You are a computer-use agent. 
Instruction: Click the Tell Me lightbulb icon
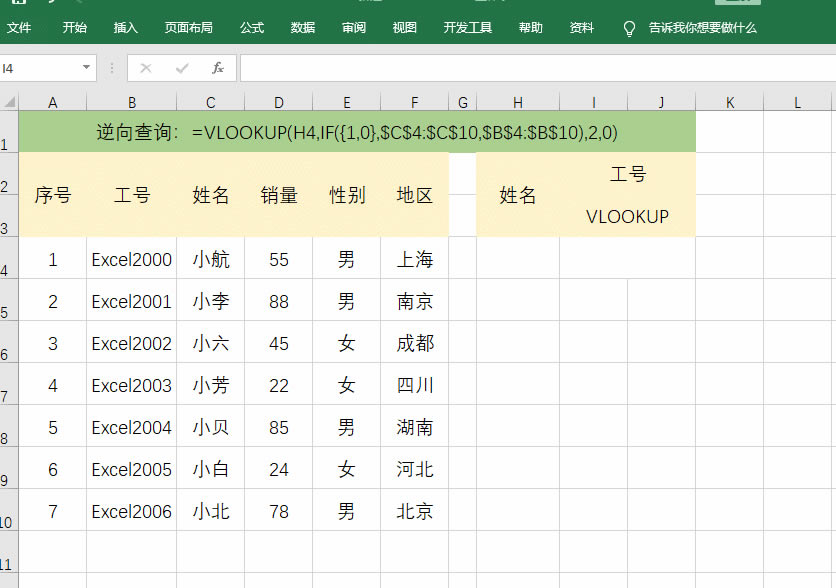(628, 28)
